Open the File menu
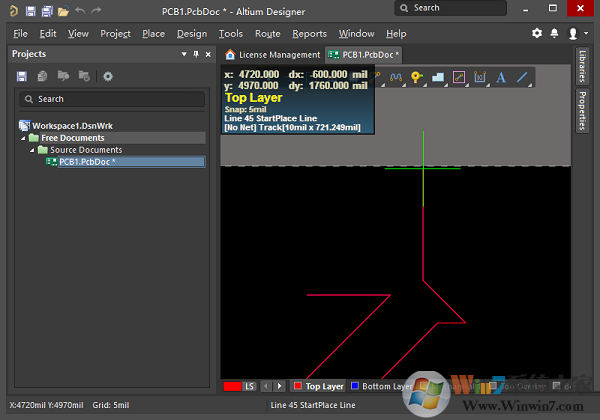The width and height of the screenshot is (600, 420). pos(20,34)
